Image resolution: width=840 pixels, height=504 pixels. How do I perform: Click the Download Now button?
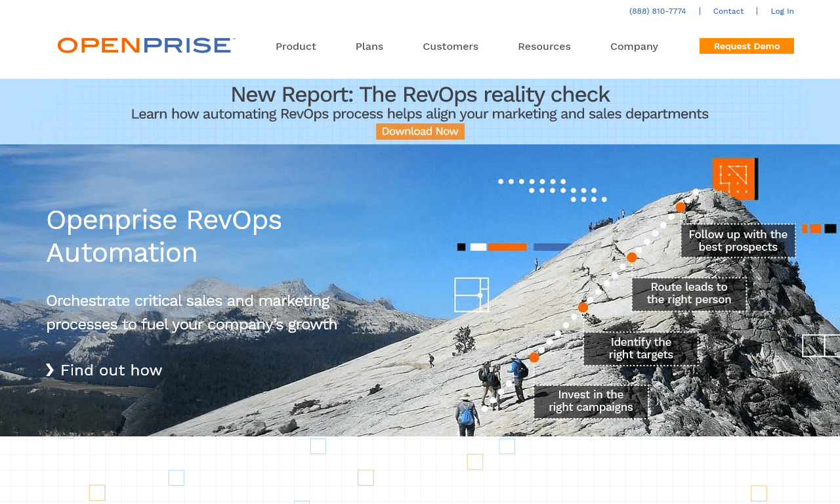tap(420, 131)
